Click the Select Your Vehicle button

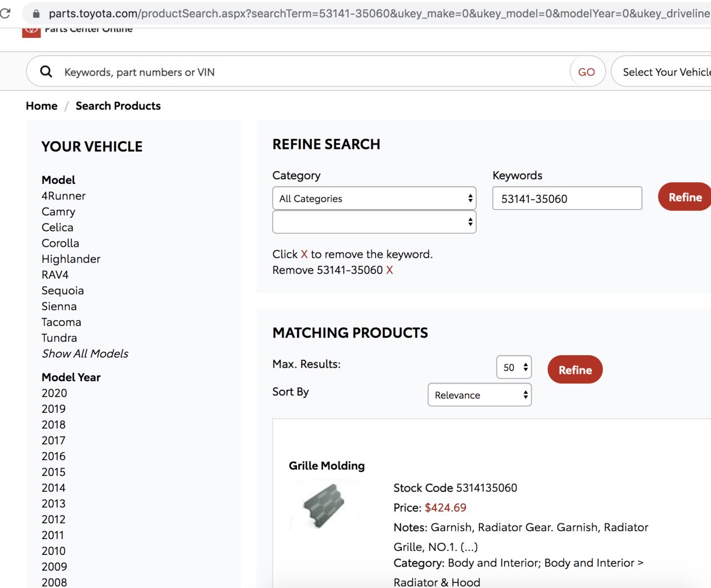[661, 72]
